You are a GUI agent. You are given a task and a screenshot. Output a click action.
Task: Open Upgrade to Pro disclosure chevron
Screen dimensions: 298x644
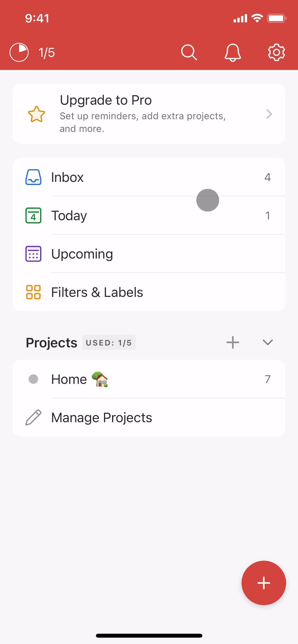click(269, 114)
